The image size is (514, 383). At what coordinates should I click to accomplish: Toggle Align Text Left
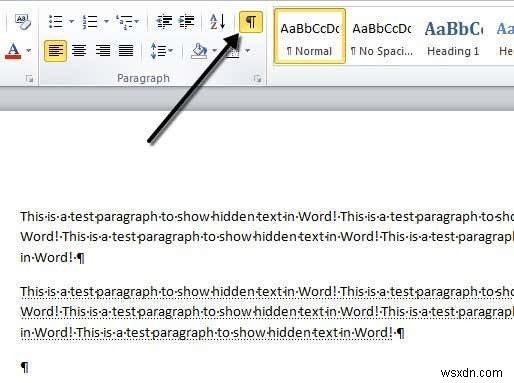pos(55,51)
